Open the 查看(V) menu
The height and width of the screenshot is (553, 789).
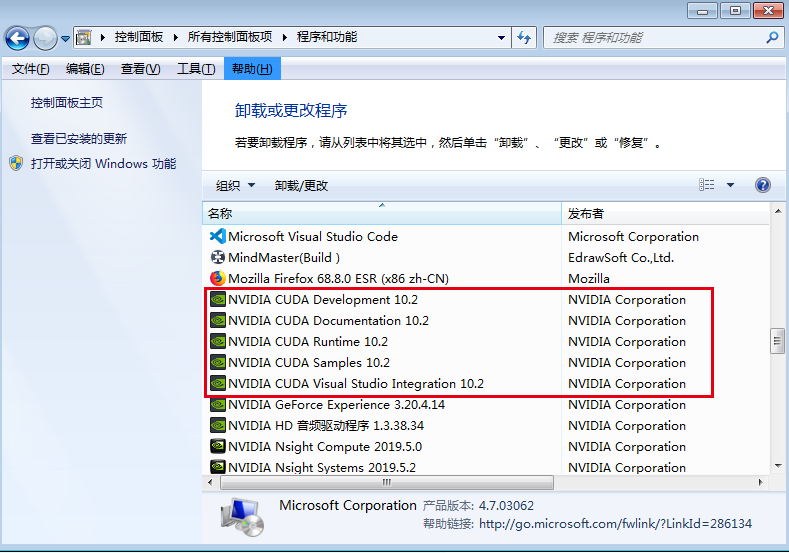coord(140,69)
